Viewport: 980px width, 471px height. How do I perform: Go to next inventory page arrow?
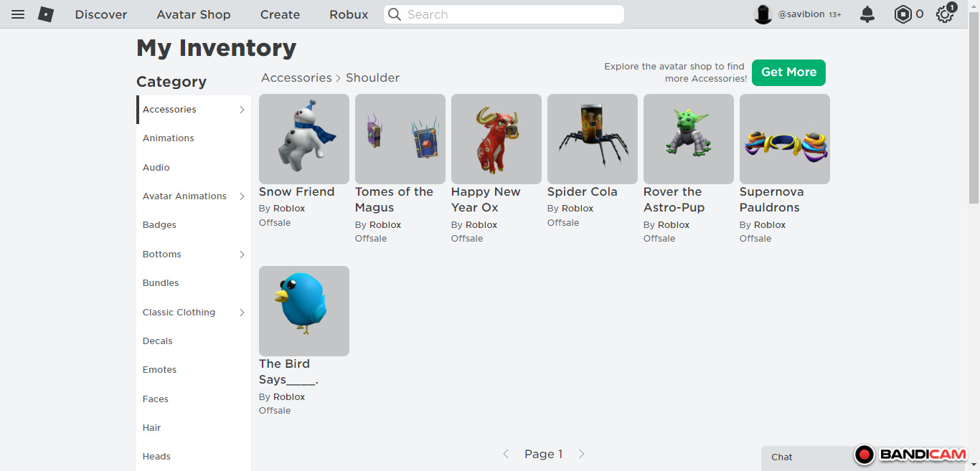pos(582,454)
